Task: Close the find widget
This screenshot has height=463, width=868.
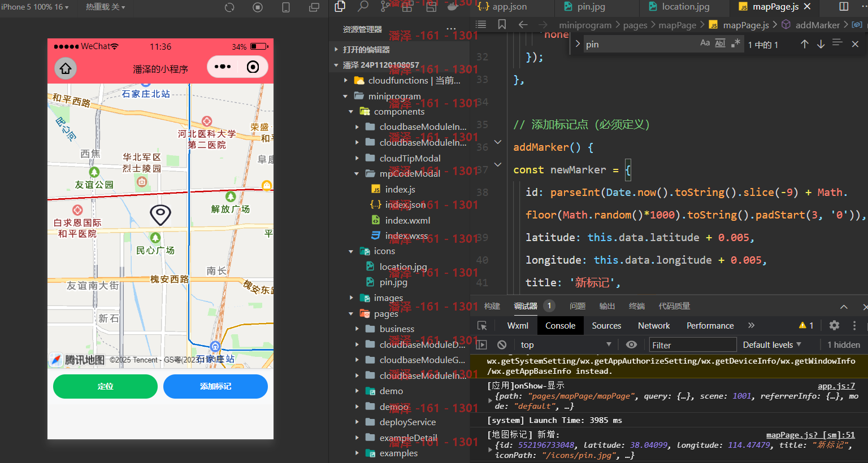Action: click(855, 44)
